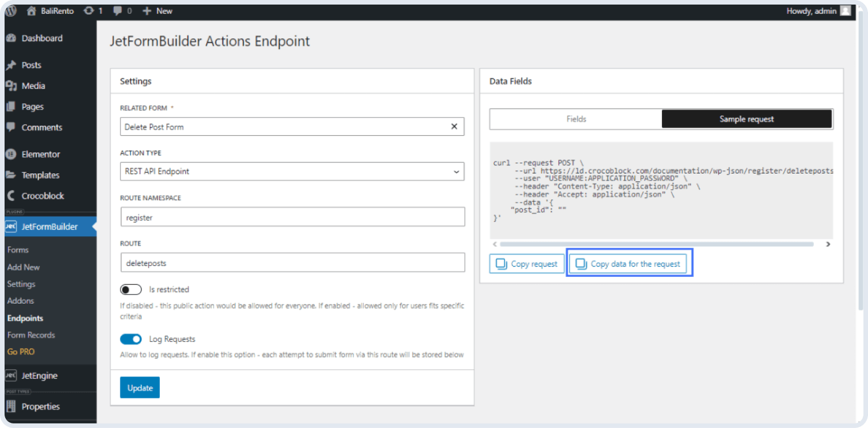The height and width of the screenshot is (428, 868).
Task: Switch to the Fields tab
Action: (576, 119)
